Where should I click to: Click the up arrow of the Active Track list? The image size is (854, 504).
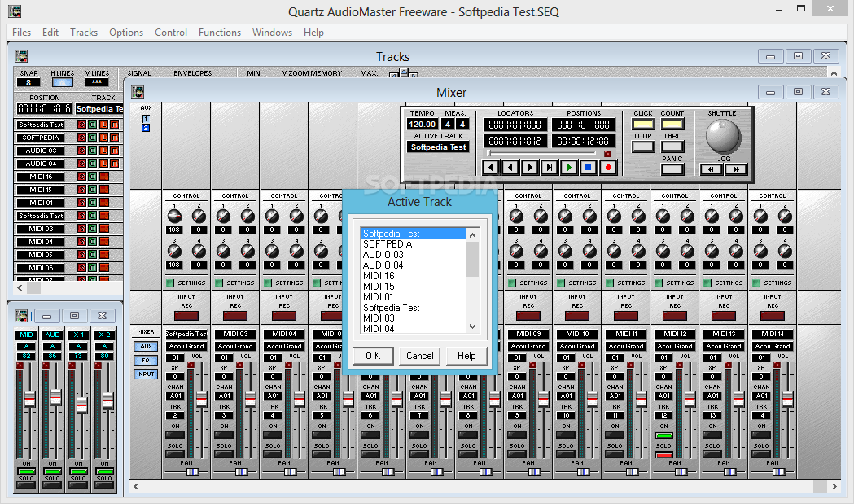pyautogui.click(x=473, y=235)
